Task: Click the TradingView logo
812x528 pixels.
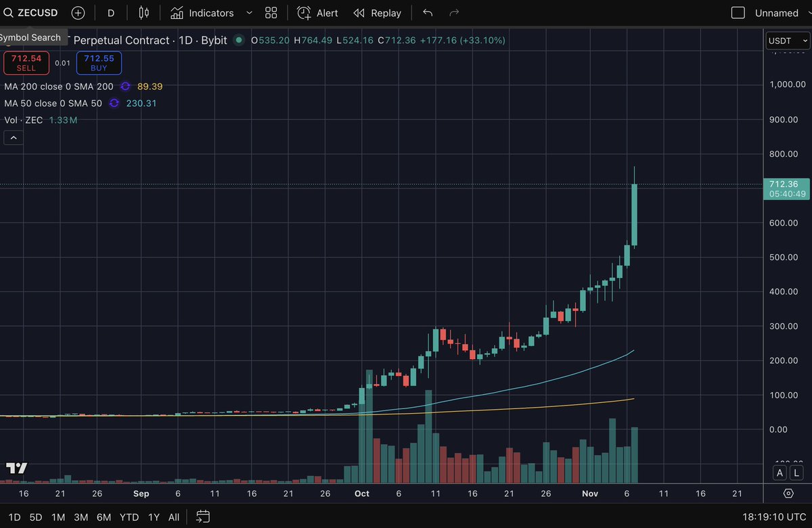Action: pyautogui.click(x=17, y=468)
